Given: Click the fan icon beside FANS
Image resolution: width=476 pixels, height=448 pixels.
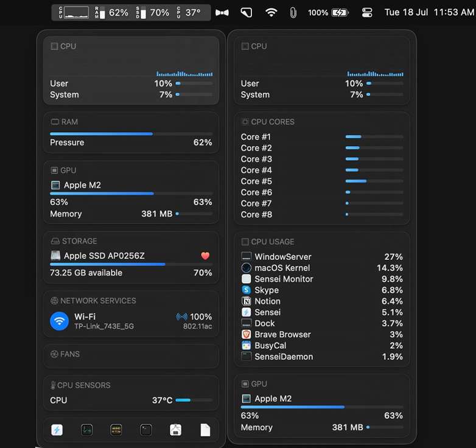Looking at the screenshot, I should (x=54, y=354).
